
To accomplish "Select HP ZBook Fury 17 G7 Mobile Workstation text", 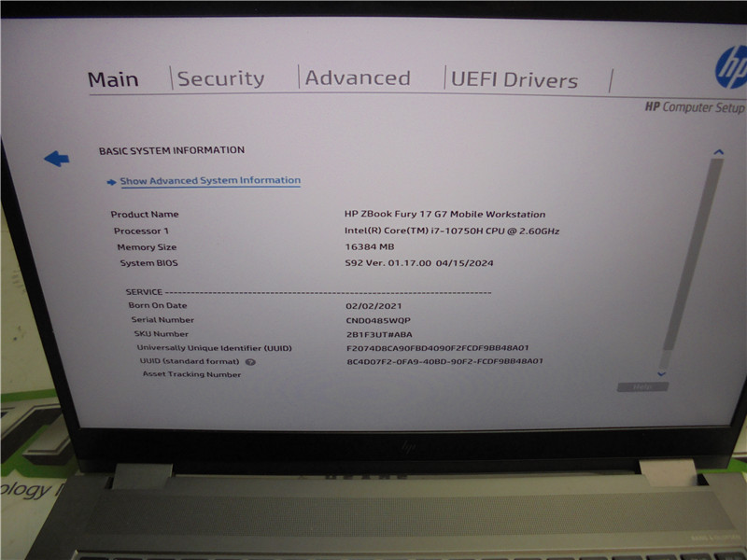I will 445,215.
